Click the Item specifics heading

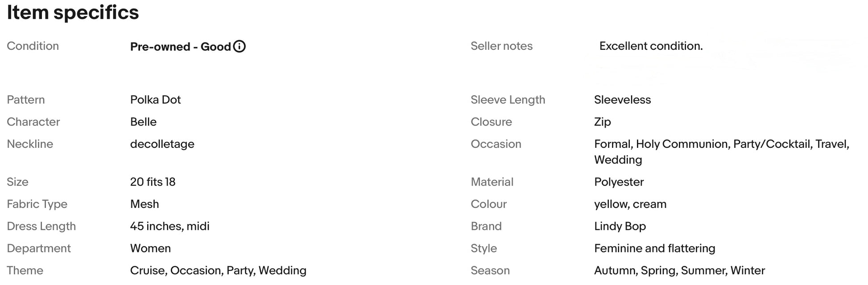(73, 12)
